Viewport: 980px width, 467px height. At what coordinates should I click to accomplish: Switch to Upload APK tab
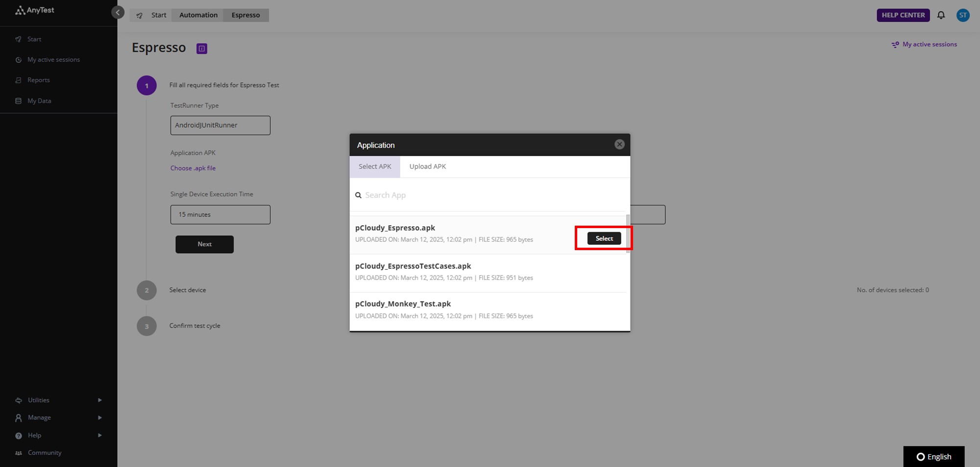click(428, 167)
